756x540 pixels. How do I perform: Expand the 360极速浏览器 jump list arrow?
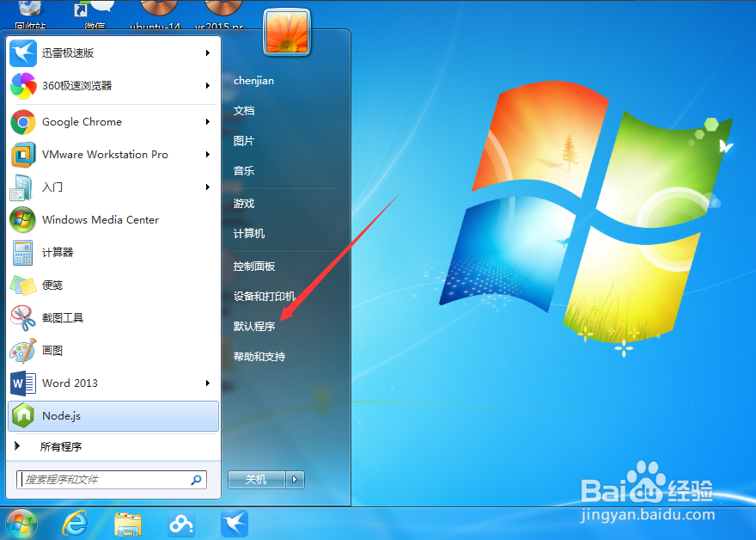(x=208, y=86)
